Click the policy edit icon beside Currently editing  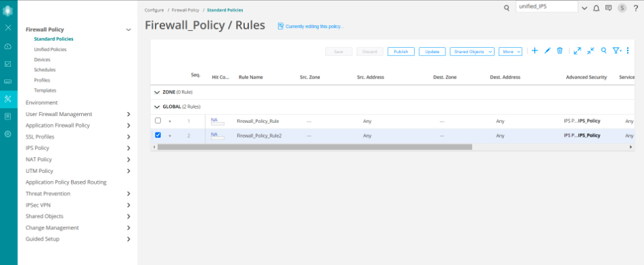(x=281, y=26)
